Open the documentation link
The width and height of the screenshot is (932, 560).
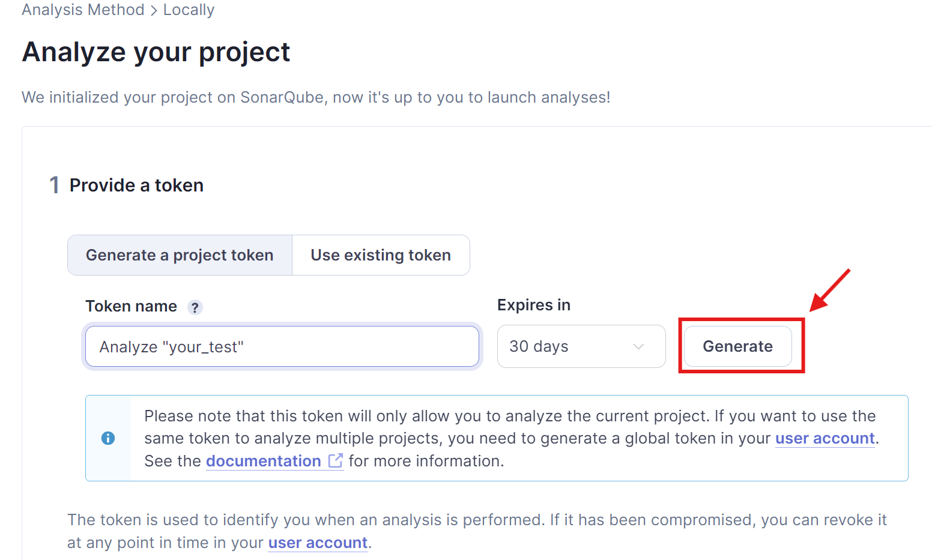pyautogui.click(x=263, y=461)
